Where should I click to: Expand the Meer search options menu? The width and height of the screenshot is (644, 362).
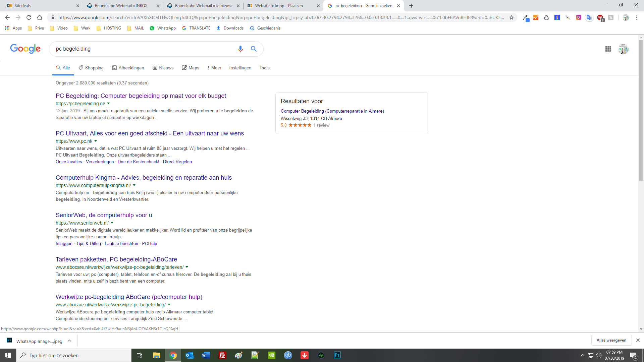[x=214, y=68]
